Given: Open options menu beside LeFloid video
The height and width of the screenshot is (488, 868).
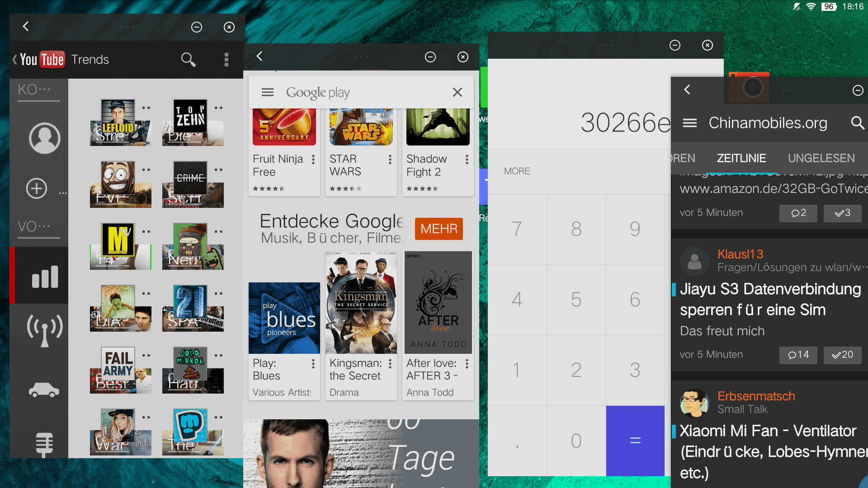Looking at the screenshot, I should (x=146, y=108).
